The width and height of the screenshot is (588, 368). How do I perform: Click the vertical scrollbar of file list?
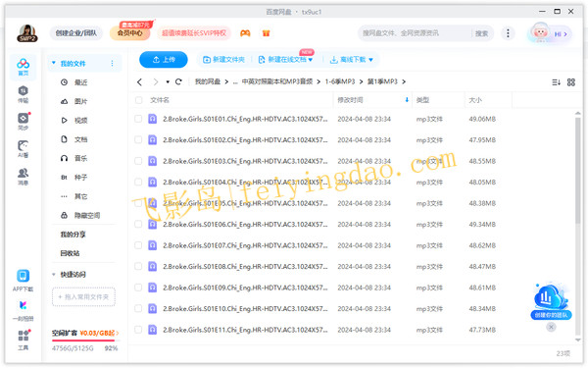pos(578,171)
